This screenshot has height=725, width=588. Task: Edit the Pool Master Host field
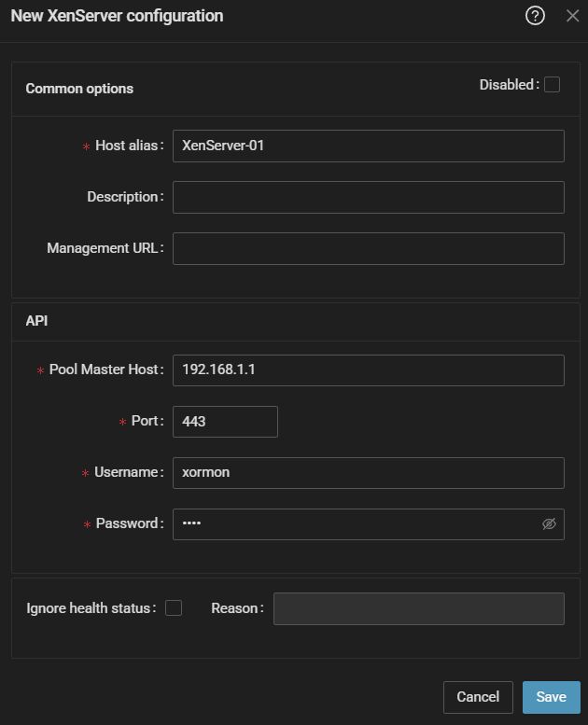[x=369, y=370]
